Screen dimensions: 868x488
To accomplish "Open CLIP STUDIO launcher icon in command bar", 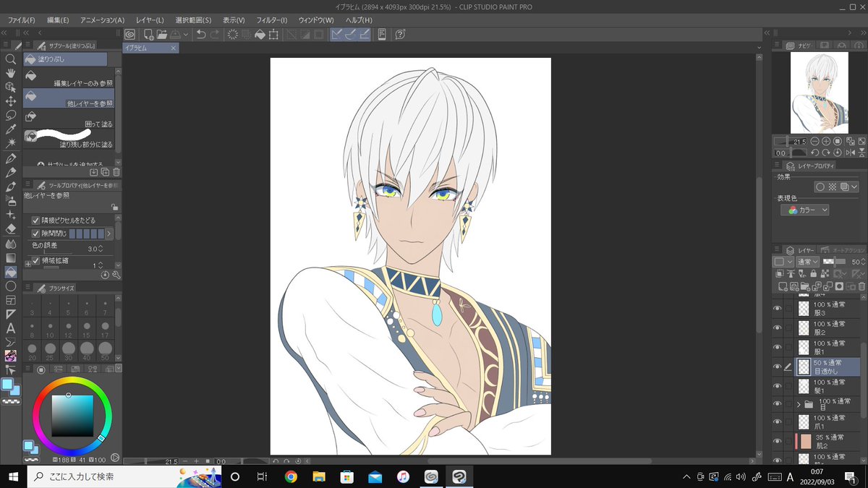I will point(129,34).
